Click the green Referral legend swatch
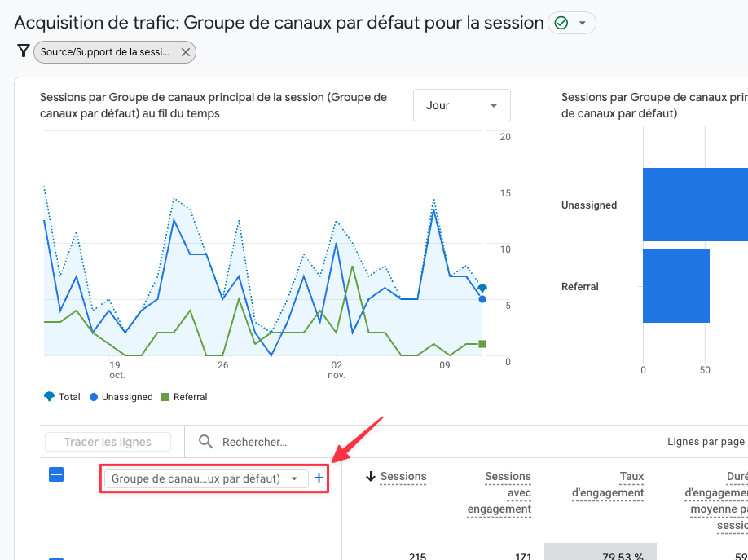The width and height of the screenshot is (748, 560). [x=165, y=397]
